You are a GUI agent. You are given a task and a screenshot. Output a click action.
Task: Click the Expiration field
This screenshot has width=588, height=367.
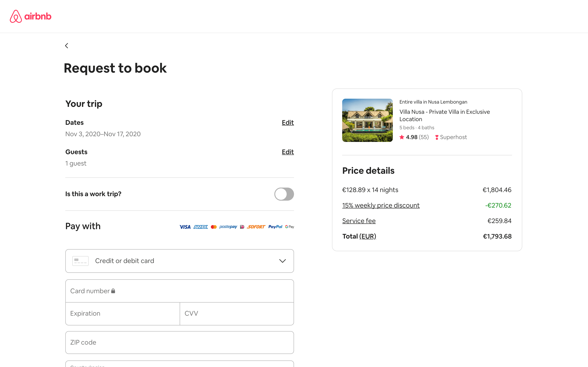(122, 314)
